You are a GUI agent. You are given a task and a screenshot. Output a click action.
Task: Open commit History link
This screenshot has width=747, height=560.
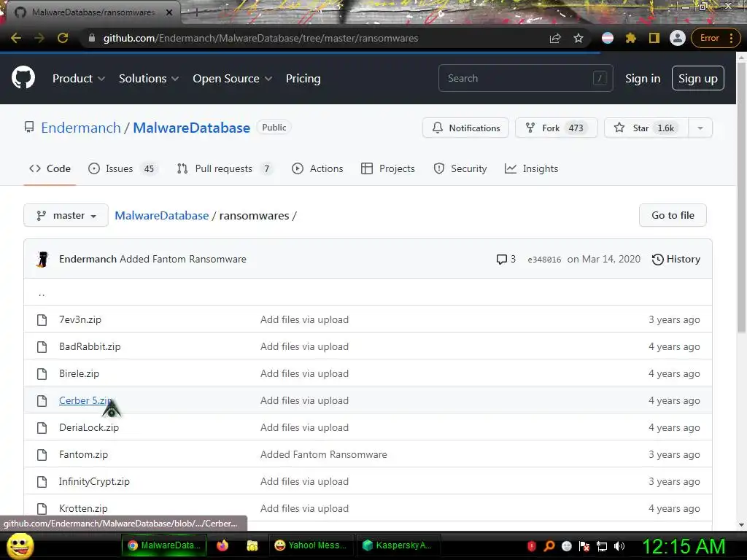[x=676, y=259]
